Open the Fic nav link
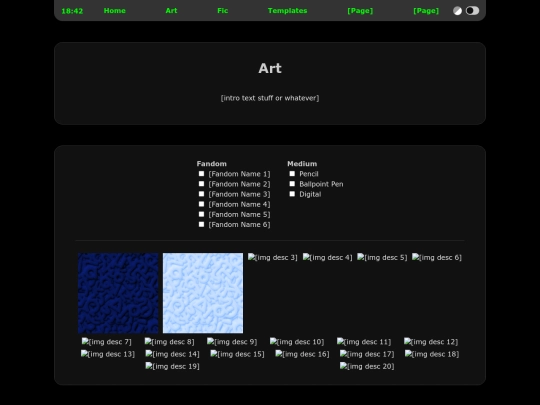 [222, 11]
